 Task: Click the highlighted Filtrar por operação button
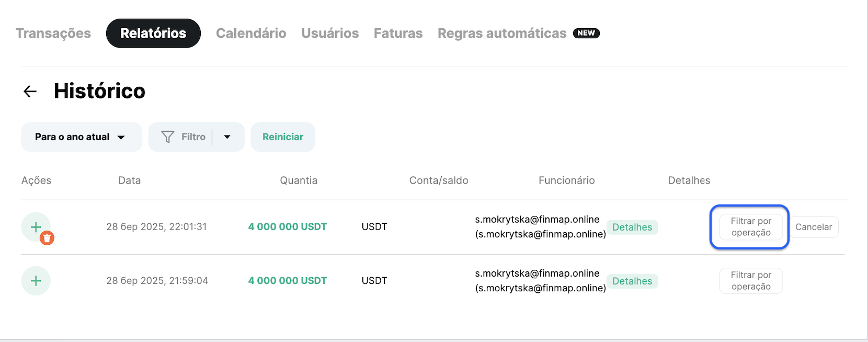751,227
